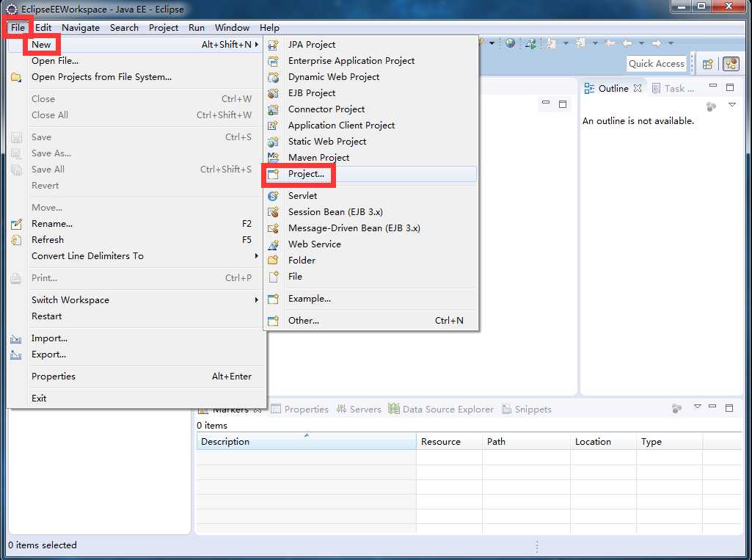The height and width of the screenshot is (560, 752).
Task: Choose Application Client Project
Action: click(370, 126)
